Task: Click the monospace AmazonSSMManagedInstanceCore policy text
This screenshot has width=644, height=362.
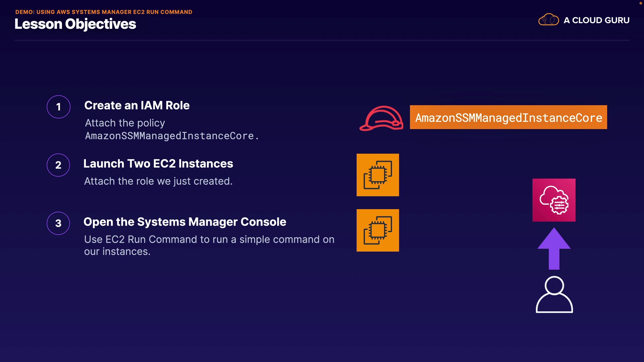Action: [172, 136]
